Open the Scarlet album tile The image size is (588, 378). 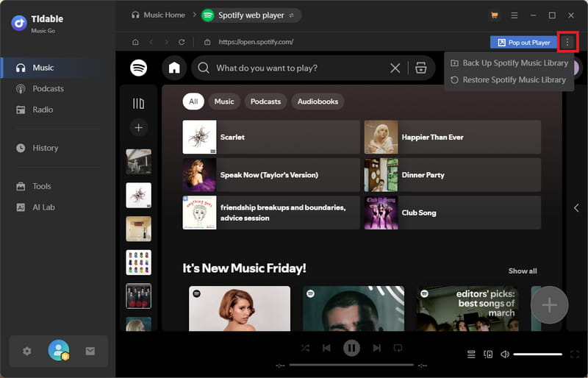(x=271, y=137)
